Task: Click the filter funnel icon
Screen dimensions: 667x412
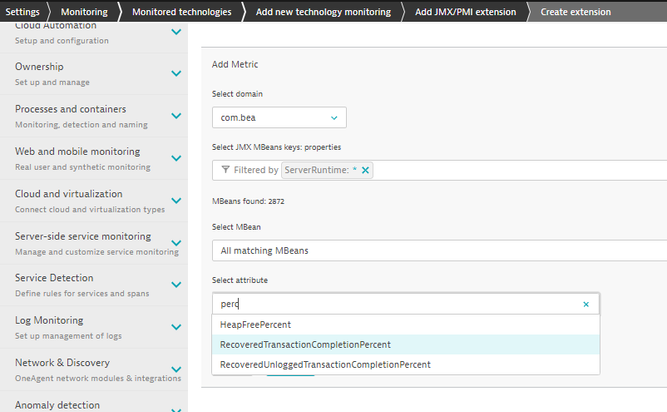Action: click(x=225, y=171)
